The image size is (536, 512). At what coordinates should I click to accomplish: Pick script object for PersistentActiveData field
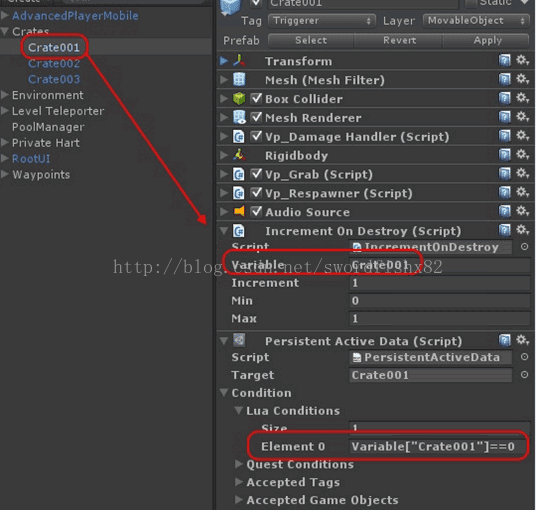coord(524,357)
